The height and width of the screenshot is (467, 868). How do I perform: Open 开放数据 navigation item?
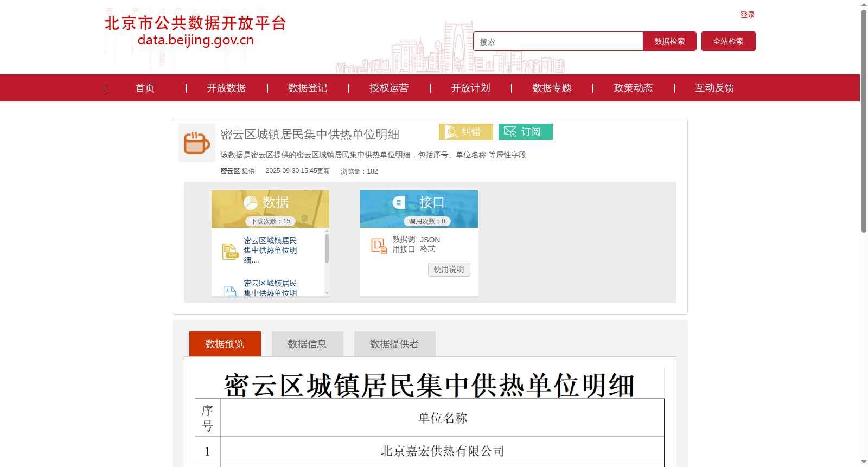point(226,88)
